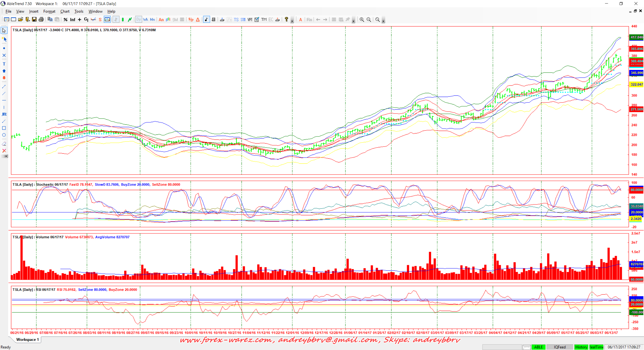Select the Text drawing tool

(4, 64)
